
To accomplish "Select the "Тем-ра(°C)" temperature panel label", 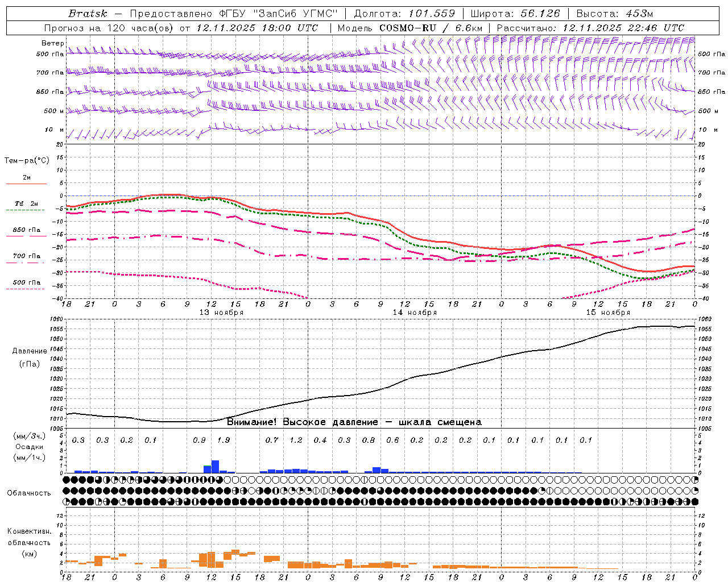I will click(27, 161).
